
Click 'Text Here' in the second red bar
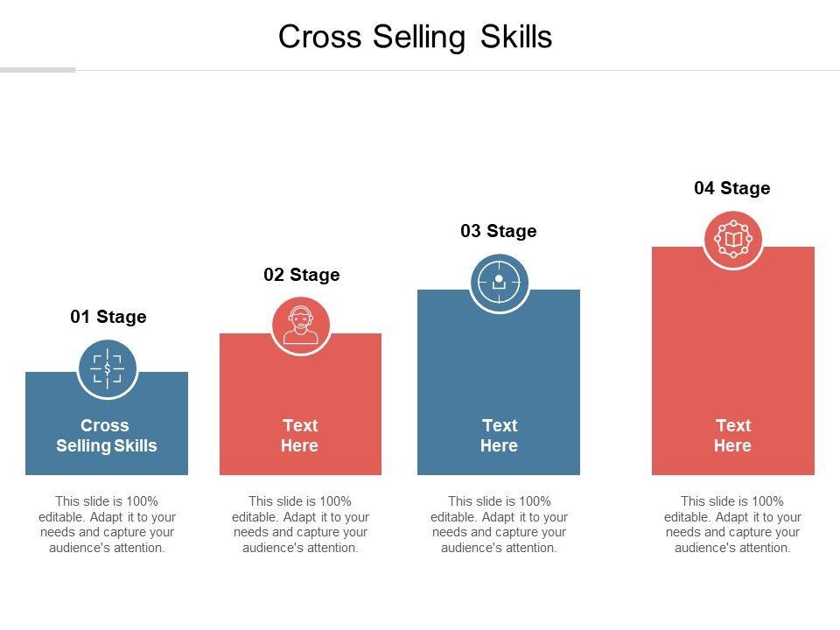[x=300, y=436]
